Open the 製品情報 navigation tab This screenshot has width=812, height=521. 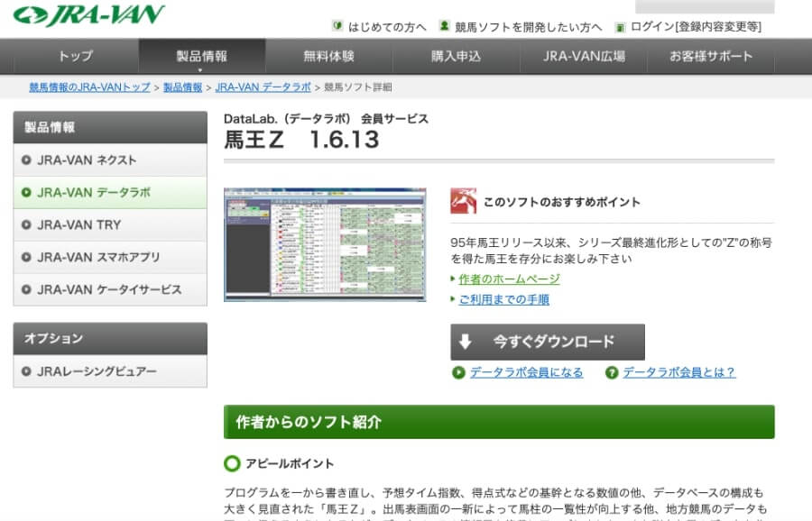[202, 56]
